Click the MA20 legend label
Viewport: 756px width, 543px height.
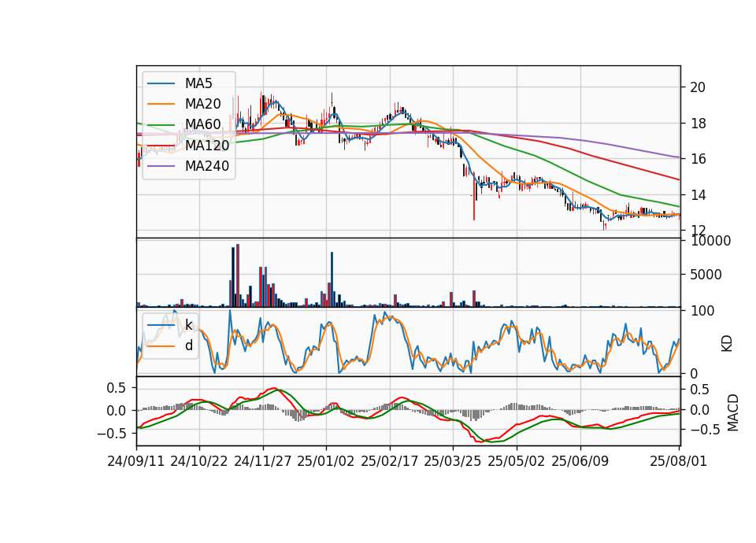coord(202,104)
